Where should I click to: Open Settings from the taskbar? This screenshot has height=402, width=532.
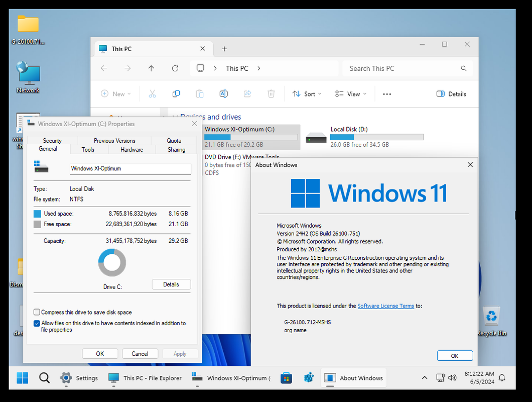(79, 378)
